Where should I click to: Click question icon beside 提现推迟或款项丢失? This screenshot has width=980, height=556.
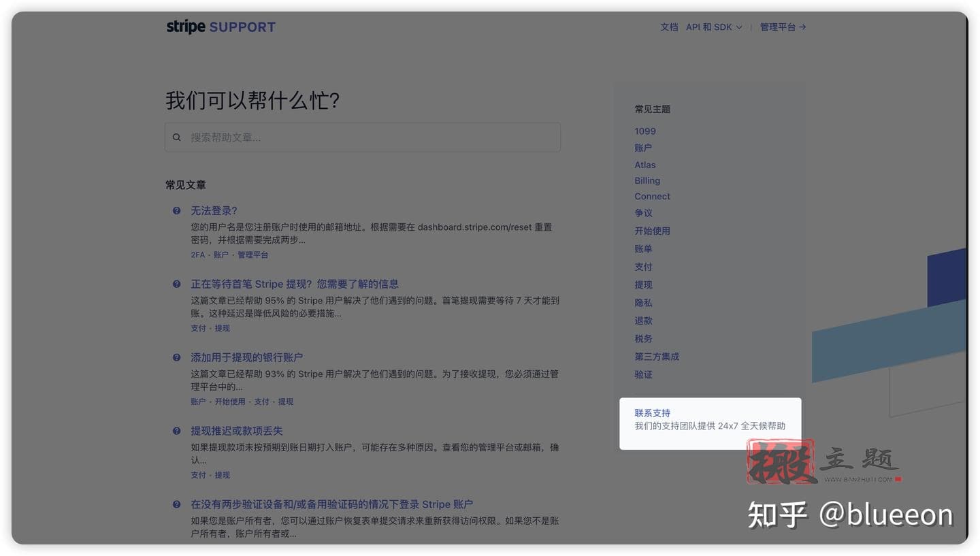(x=177, y=431)
